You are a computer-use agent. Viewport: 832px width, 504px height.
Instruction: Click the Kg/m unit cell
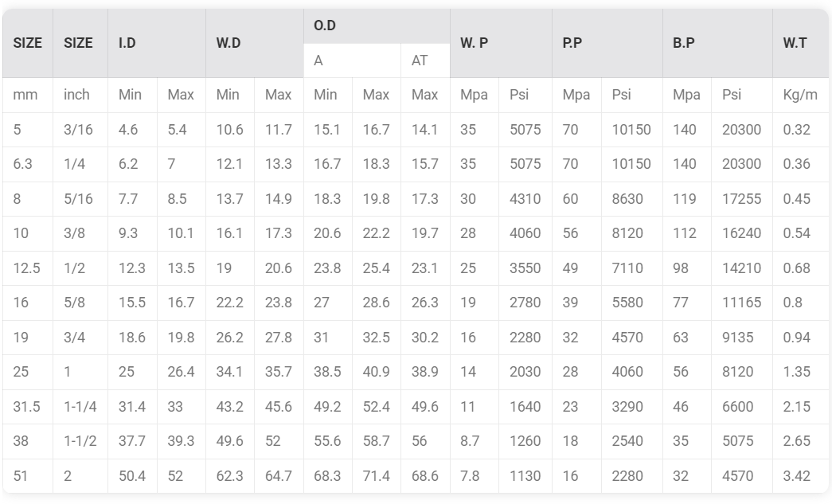coord(800,95)
